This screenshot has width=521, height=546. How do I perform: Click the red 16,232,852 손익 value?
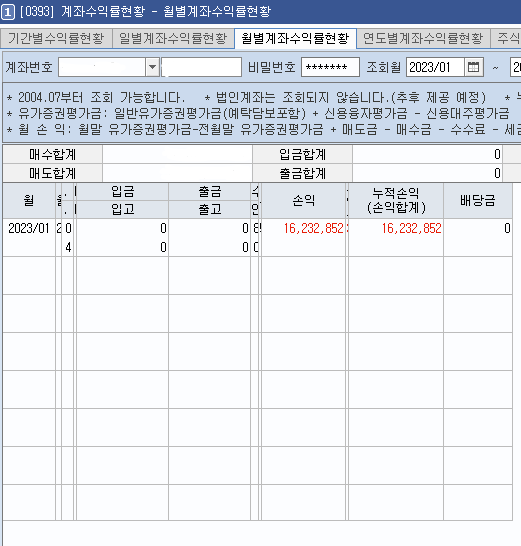313,228
